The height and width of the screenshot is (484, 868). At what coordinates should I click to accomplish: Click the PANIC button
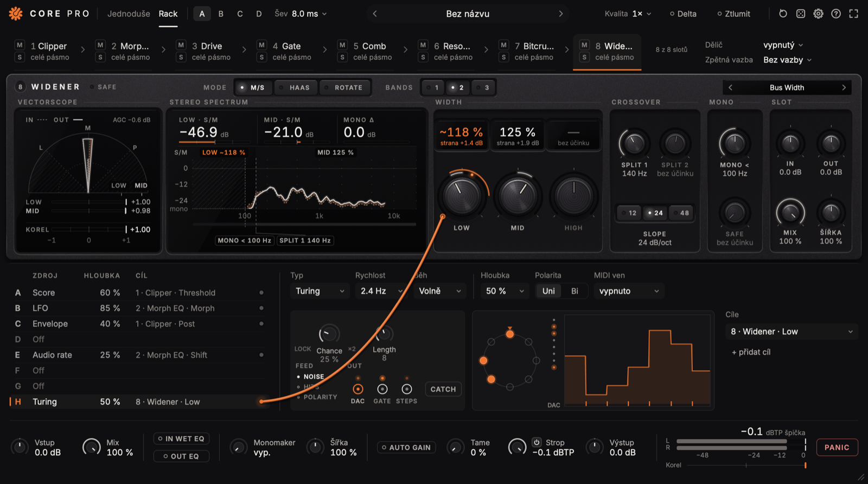(x=837, y=448)
